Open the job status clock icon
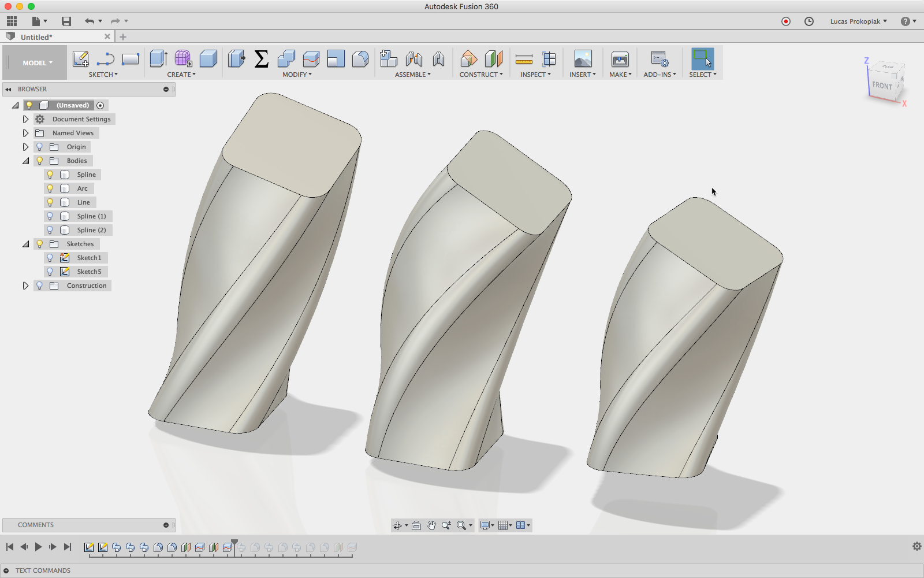 809,21
